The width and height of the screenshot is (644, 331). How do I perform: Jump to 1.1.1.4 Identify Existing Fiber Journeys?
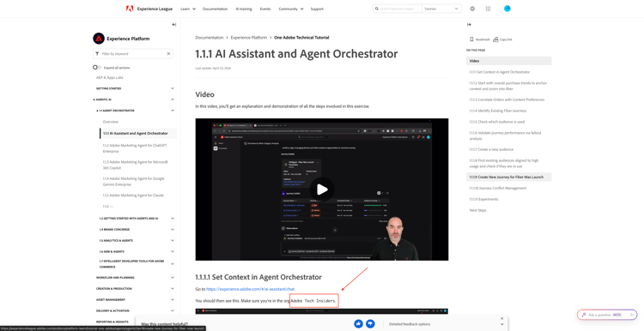pos(498,111)
